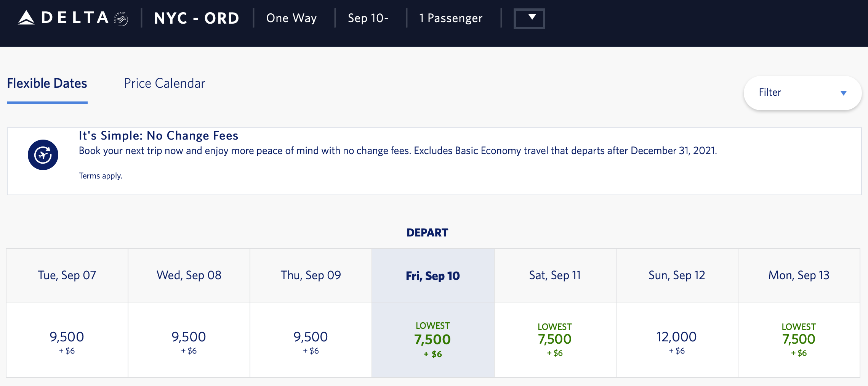868x386 pixels.
Task: Select Wed, Sep 08 fare of 9,500
Action: 189,340
